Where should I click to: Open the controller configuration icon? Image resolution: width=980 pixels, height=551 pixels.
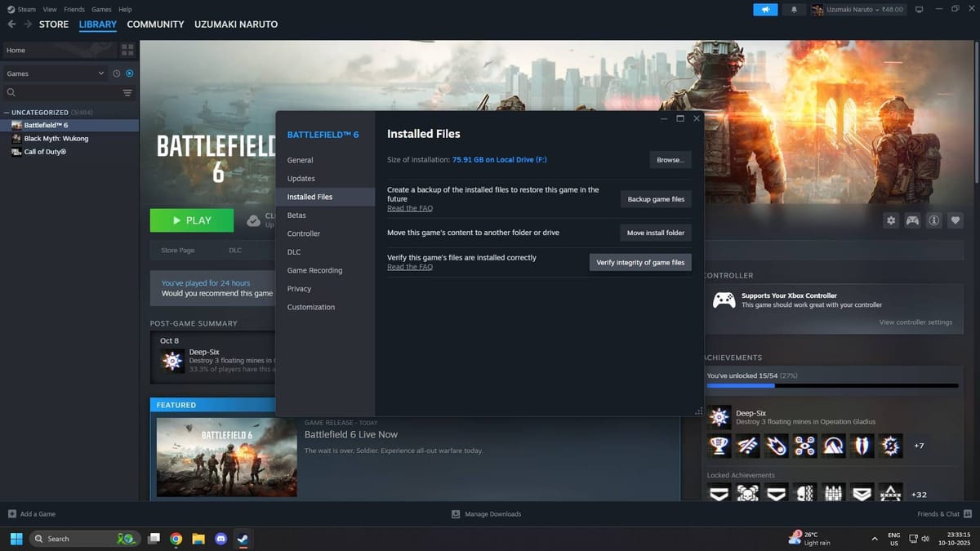[x=912, y=220]
